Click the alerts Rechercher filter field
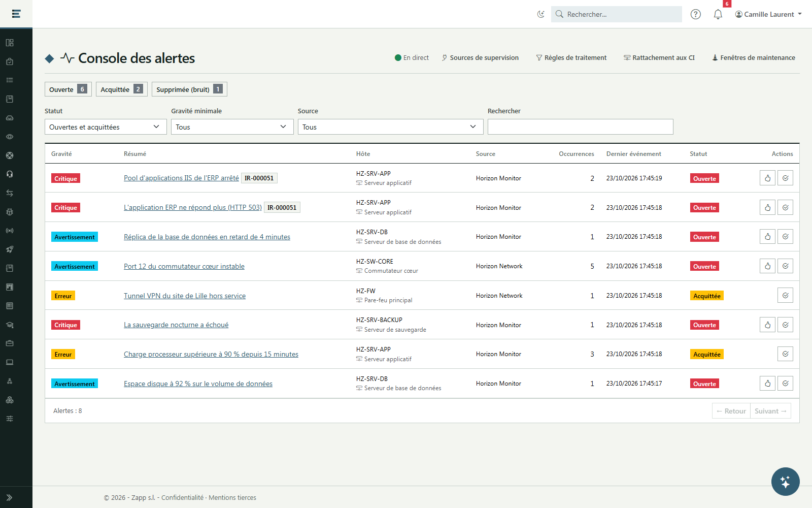 581,127
